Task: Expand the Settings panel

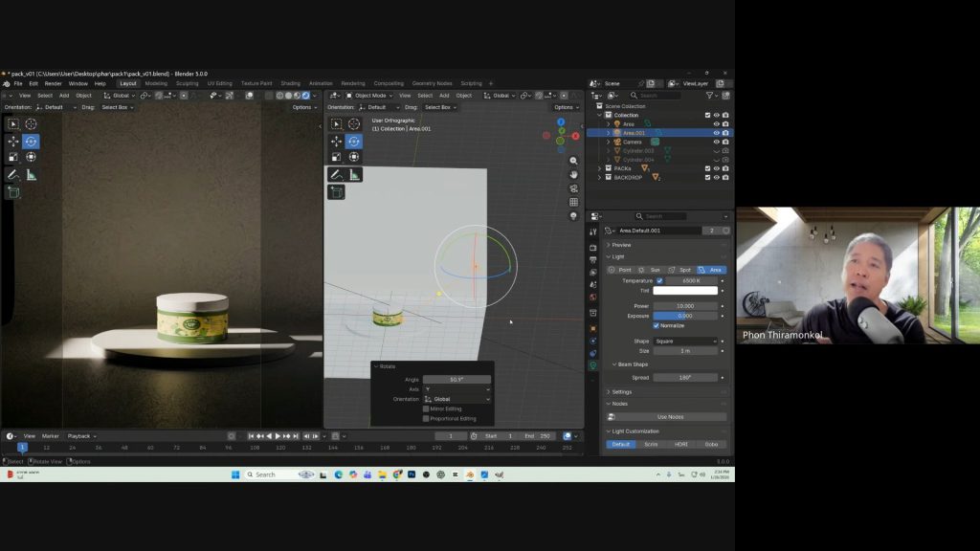Action: pyautogui.click(x=622, y=391)
